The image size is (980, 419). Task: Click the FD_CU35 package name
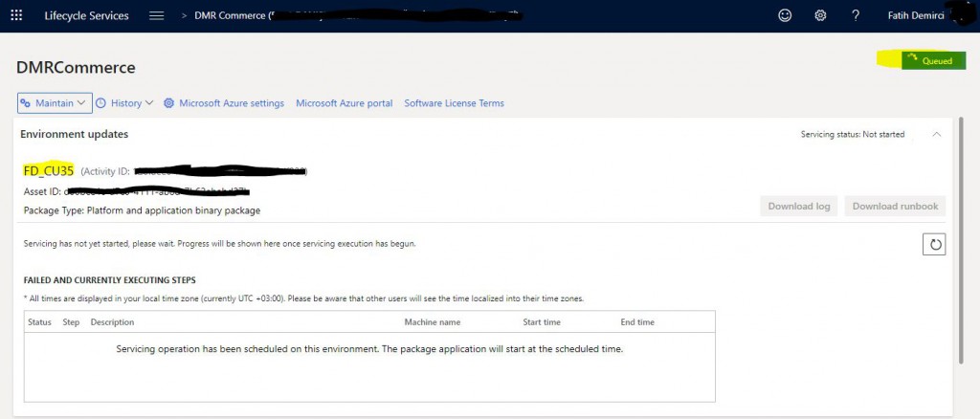(x=49, y=170)
